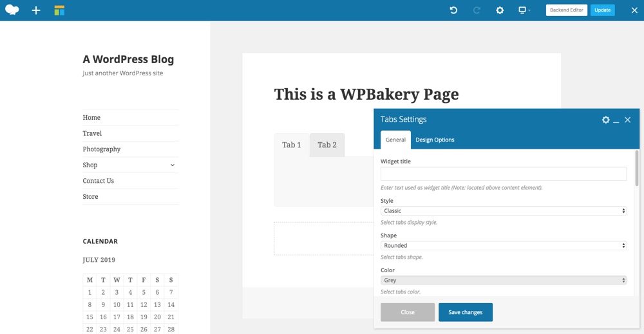Click the grey Close button
Screen dimensions: 644x334
408,312
